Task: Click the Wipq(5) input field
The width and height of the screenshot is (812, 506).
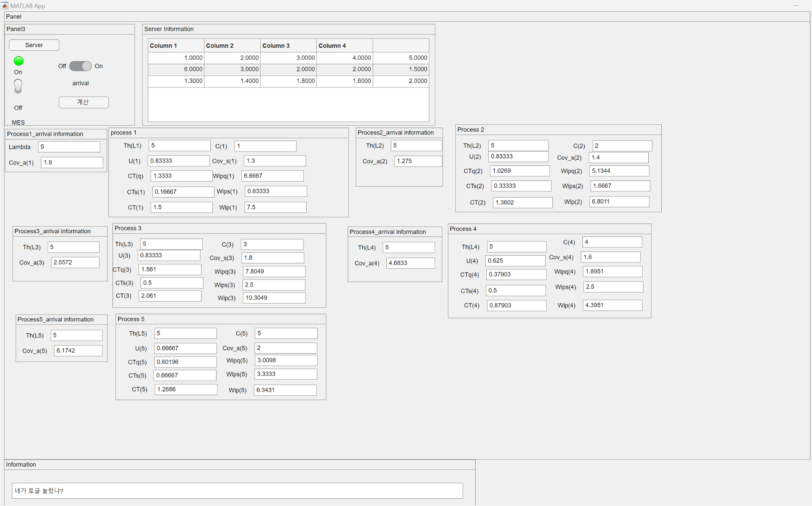Action: click(x=286, y=361)
